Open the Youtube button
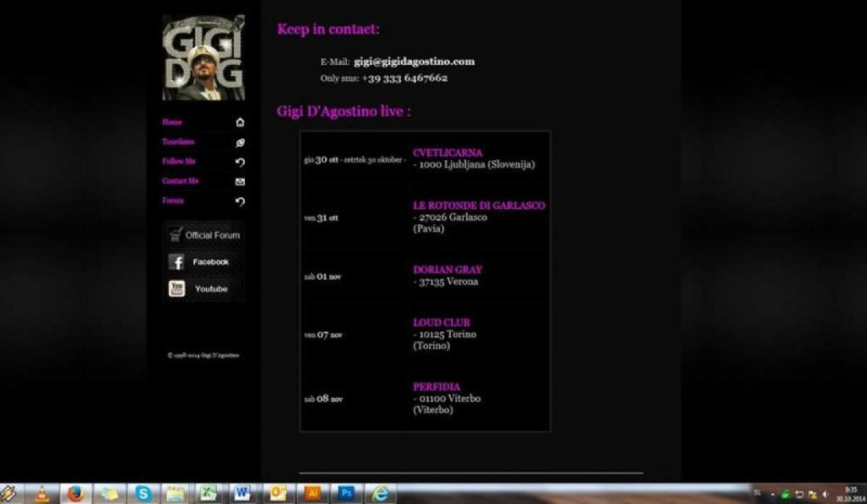 204,289
